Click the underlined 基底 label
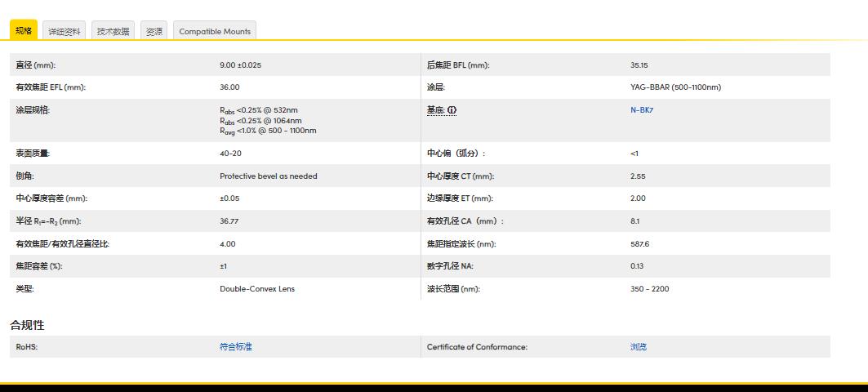The width and height of the screenshot is (868, 392). 436,110
